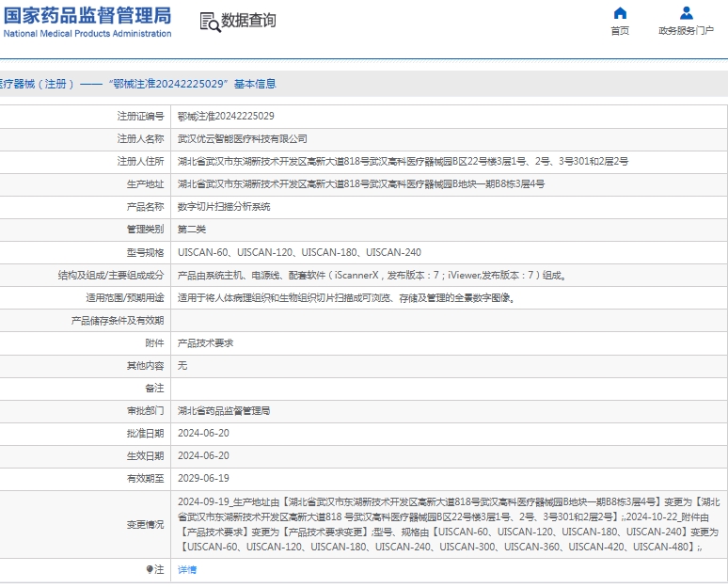This screenshot has width=728, height=588.
Task: Click the 变更情况 change history text
Action: point(449,524)
